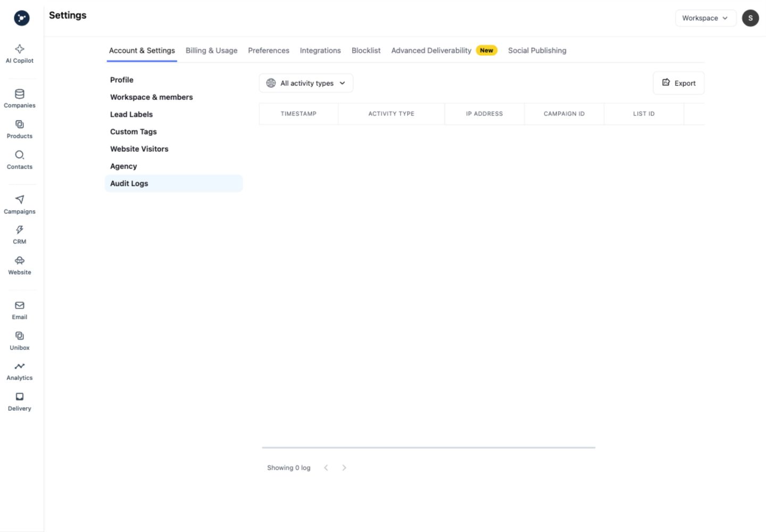Open Unibox from the sidebar
This screenshot has width=766, height=532.
pos(20,341)
